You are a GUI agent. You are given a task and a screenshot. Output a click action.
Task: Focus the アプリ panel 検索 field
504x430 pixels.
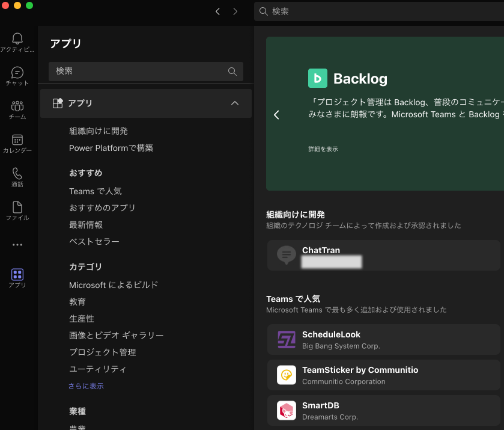(146, 72)
